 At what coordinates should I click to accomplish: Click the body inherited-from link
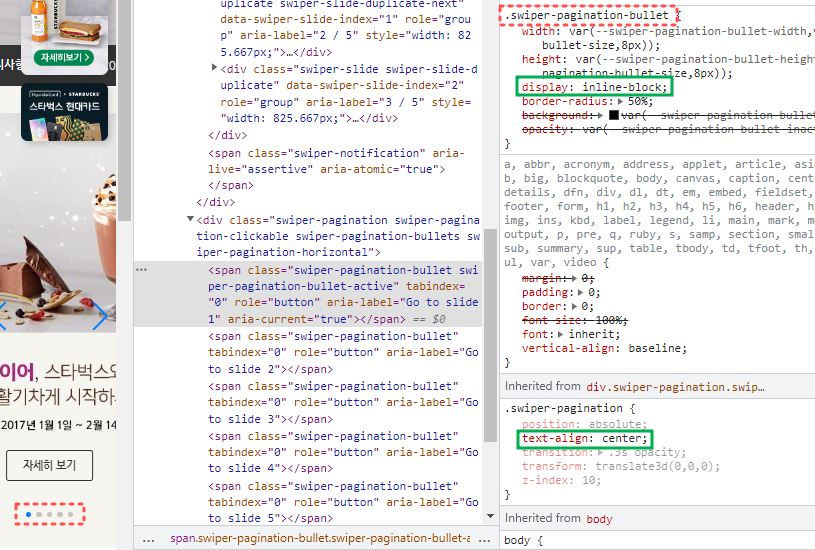click(599, 519)
